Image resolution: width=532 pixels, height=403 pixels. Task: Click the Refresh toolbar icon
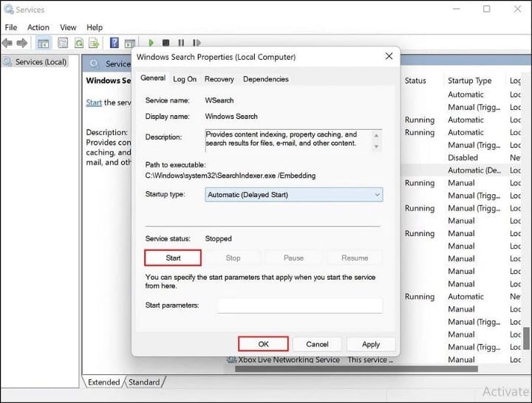point(79,43)
